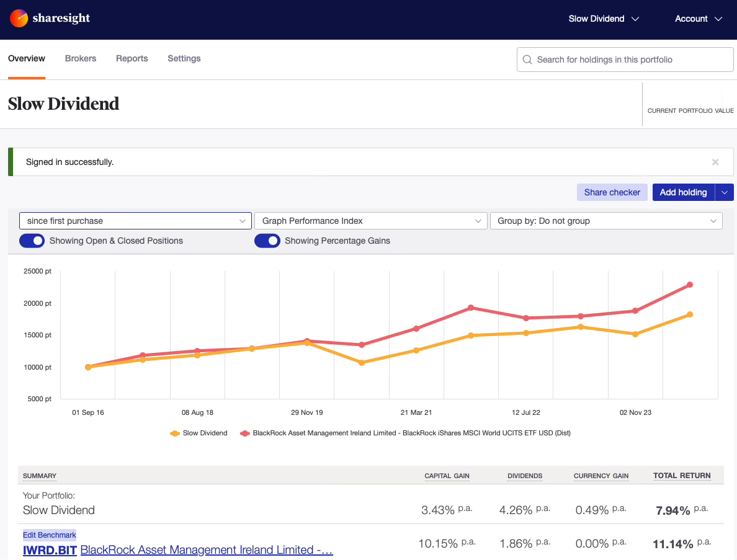Screen dimensions: 737x560
Task: Expand the Add holding arrow menu
Action: pyautogui.click(x=725, y=192)
